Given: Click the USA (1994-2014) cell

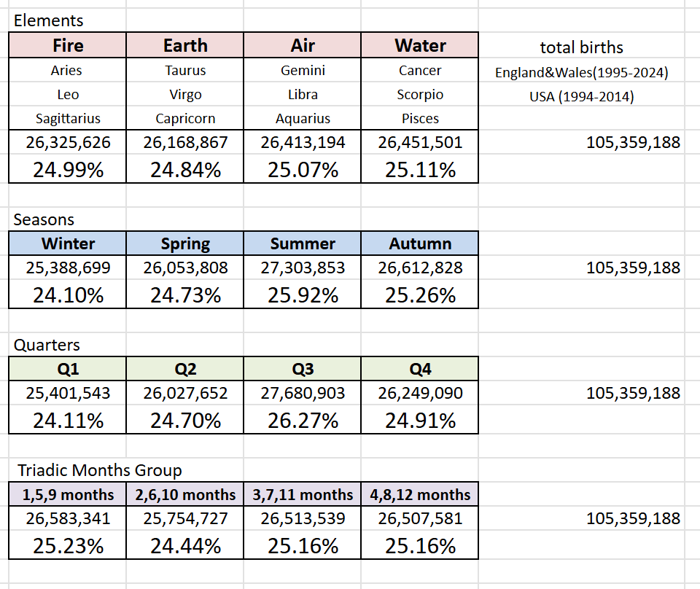Looking at the screenshot, I should pos(581,97).
